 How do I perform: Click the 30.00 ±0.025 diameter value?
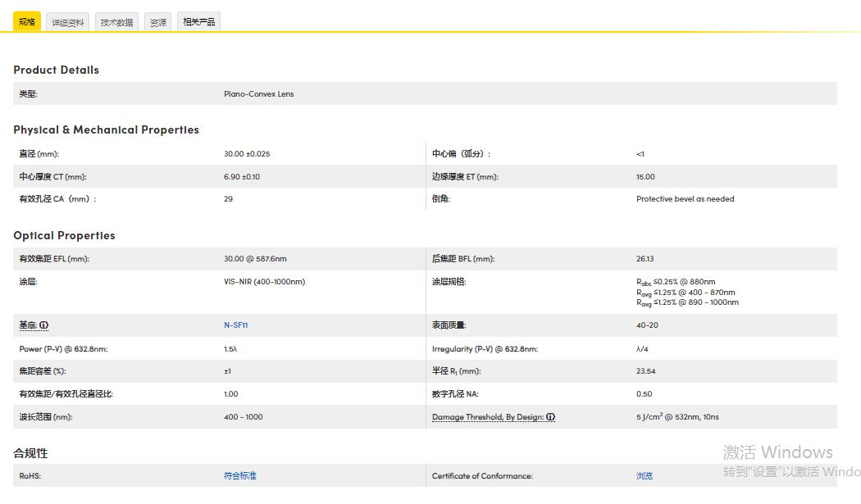247,154
